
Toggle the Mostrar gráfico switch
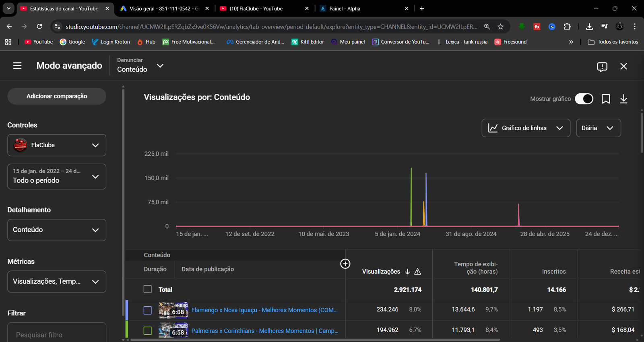point(584,99)
